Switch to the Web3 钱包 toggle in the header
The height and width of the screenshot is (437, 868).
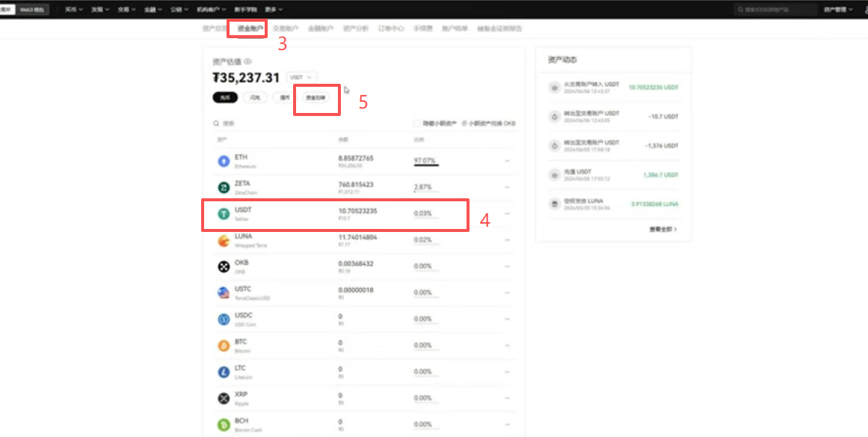pos(34,10)
